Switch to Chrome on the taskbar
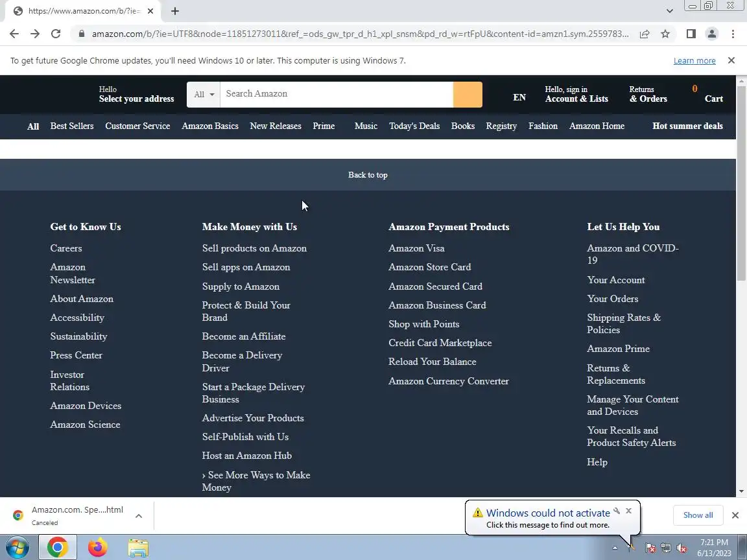747x560 pixels. pyautogui.click(x=57, y=547)
